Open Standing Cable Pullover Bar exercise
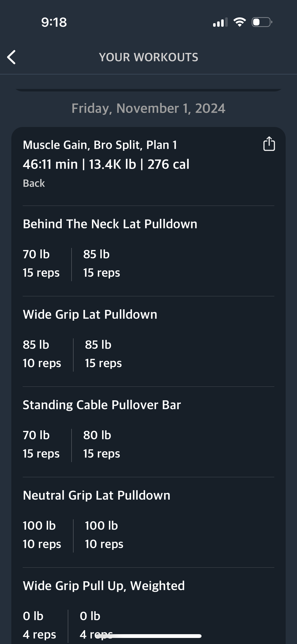 102,405
